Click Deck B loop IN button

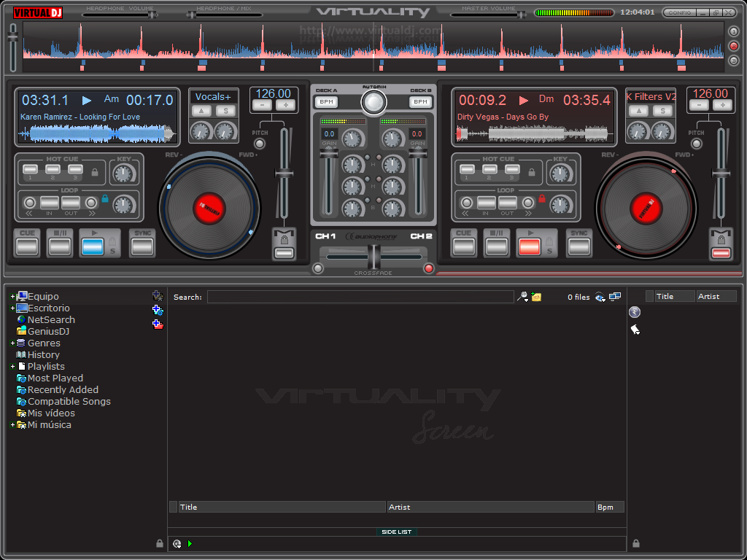[x=487, y=203]
